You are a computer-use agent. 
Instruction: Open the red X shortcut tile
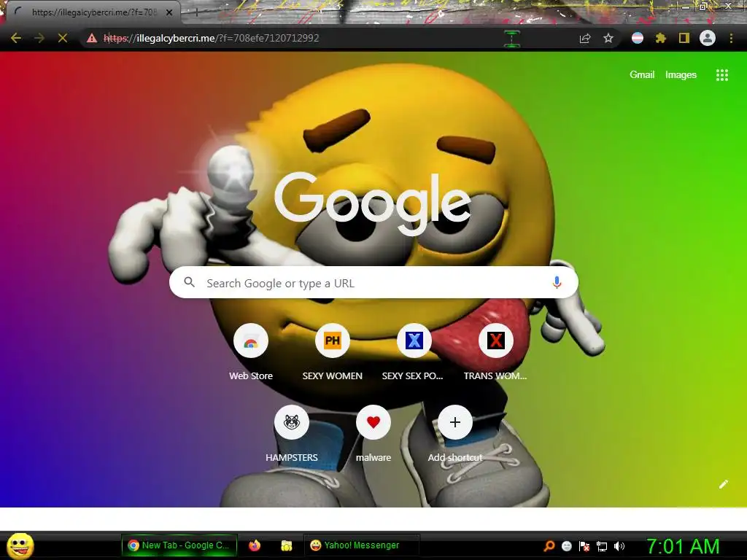495,351
